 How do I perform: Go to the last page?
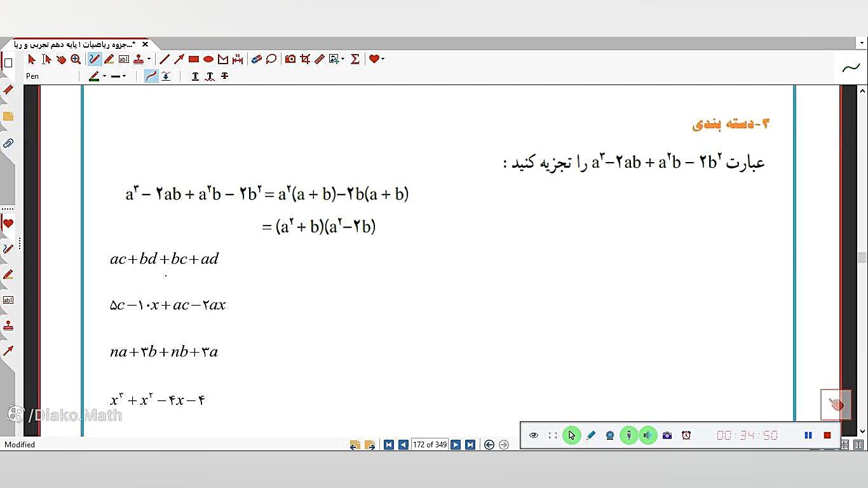tap(470, 445)
